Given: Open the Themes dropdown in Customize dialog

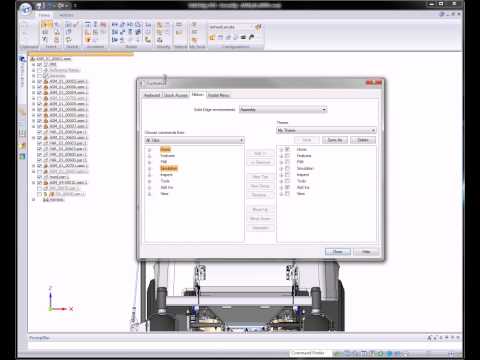Looking at the screenshot, I should pos(326,130).
